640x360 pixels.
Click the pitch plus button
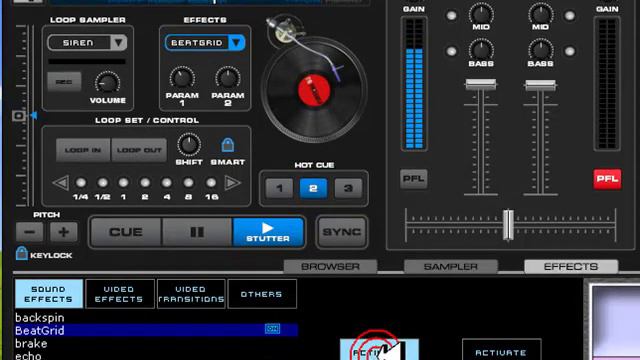tap(63, 232)
